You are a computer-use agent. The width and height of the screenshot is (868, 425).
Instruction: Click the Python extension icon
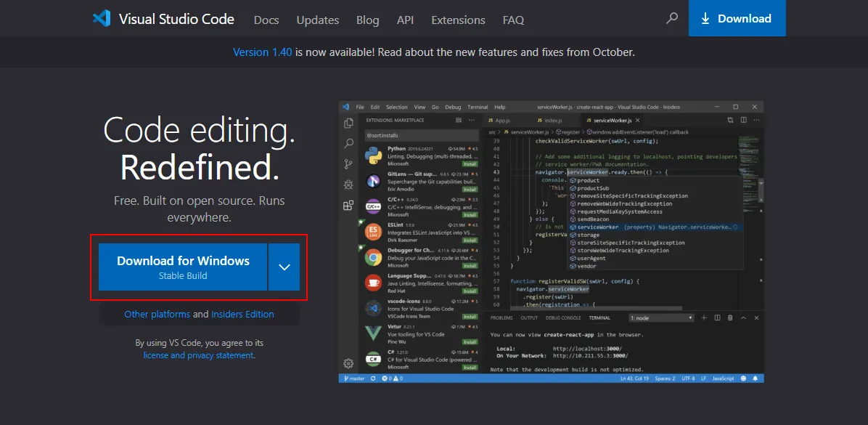(373, 156)
